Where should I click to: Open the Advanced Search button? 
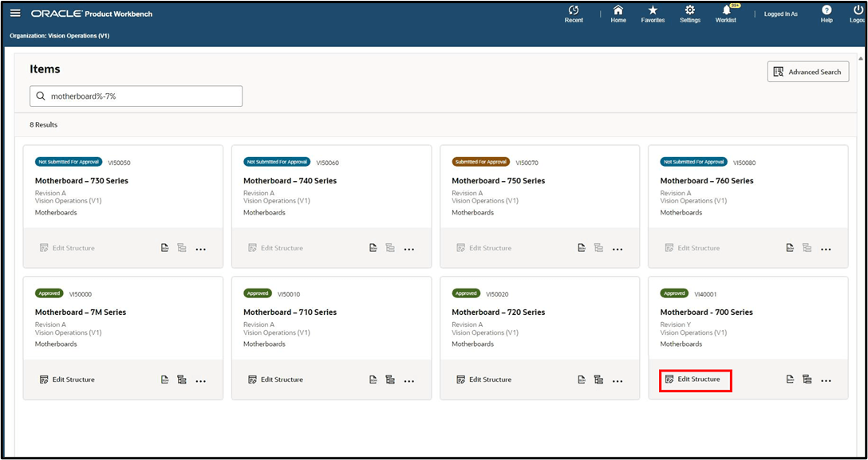tap(808, 72)
